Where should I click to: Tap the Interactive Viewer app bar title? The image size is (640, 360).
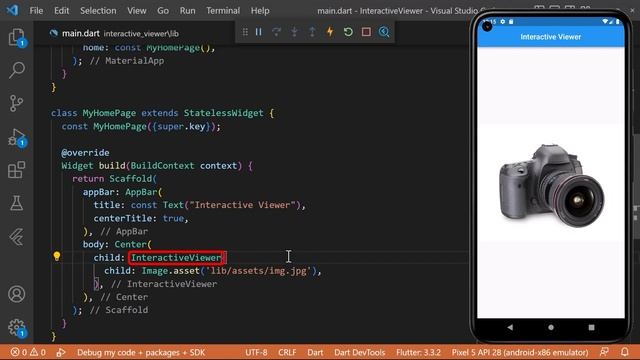click(551, 37)
